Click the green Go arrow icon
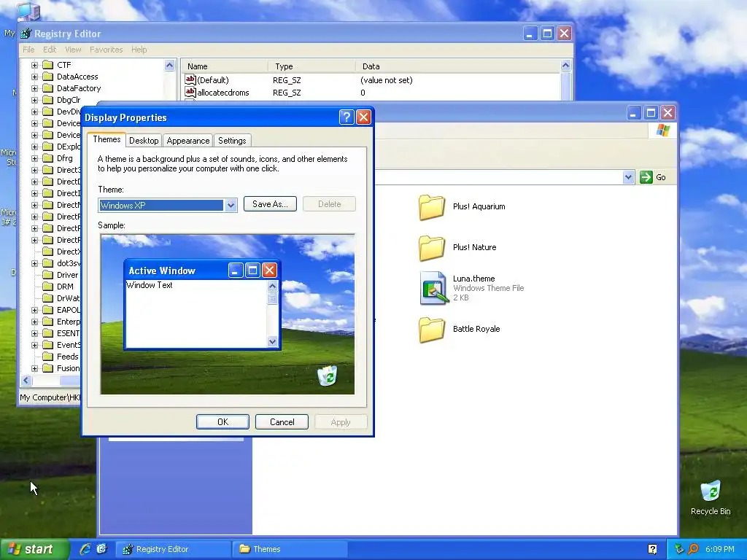747x560 pixels. pos(646,177)
